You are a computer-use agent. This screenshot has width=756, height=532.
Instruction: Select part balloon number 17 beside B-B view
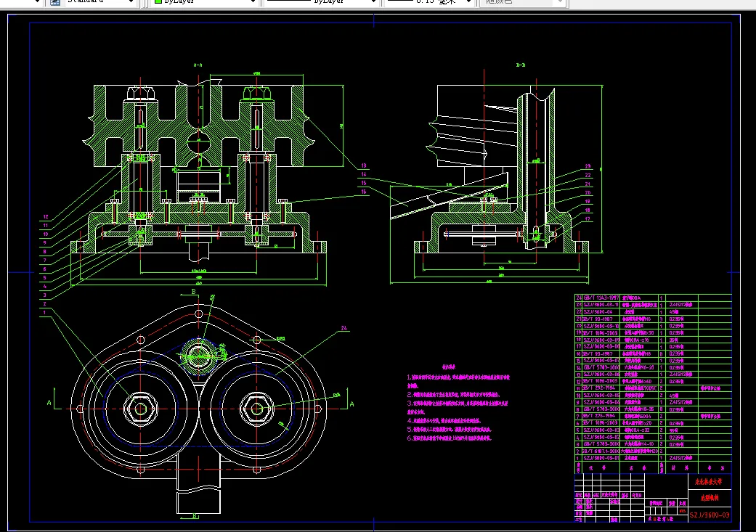pos(588,218)
